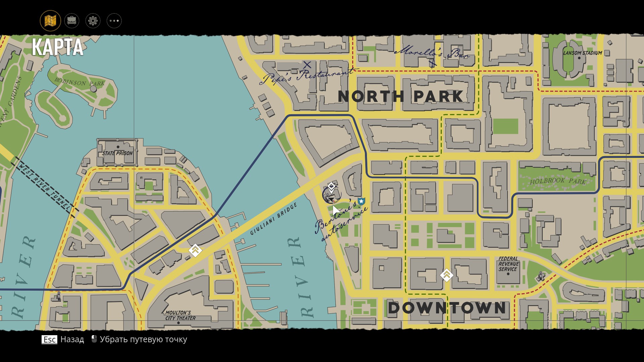Click the State Prison location dot
Viewport: 644px width, 362px height.
coord(118,147)
